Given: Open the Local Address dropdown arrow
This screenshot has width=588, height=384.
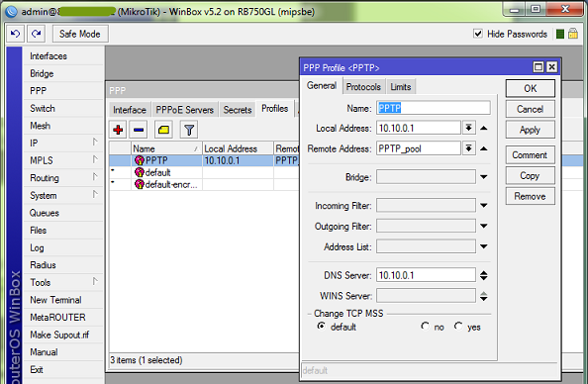Looking at the screenshot, I should coord(469,128).
